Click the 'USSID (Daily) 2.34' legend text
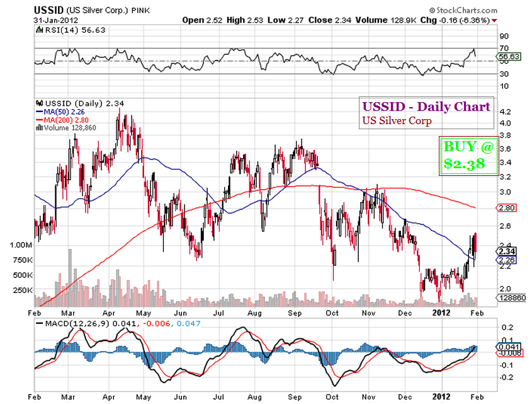The height and width of the screenshot is (404, 532). click(84, 103)
